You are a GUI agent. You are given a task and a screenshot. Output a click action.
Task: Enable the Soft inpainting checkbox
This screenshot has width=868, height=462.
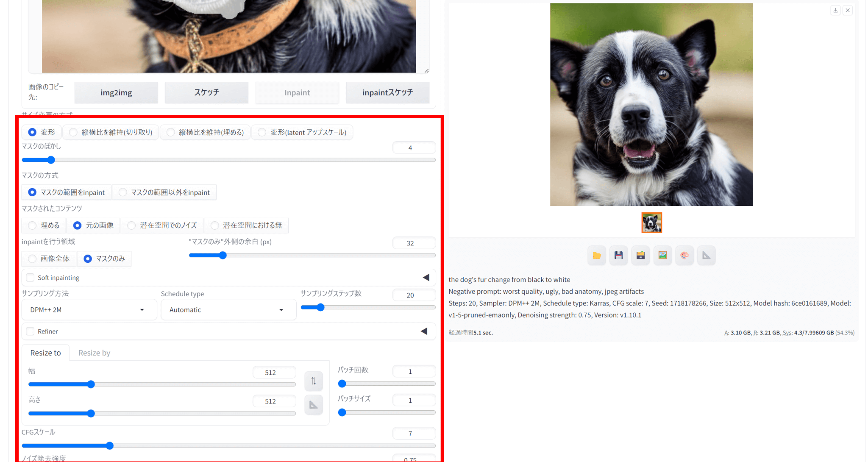coord(30,278)
